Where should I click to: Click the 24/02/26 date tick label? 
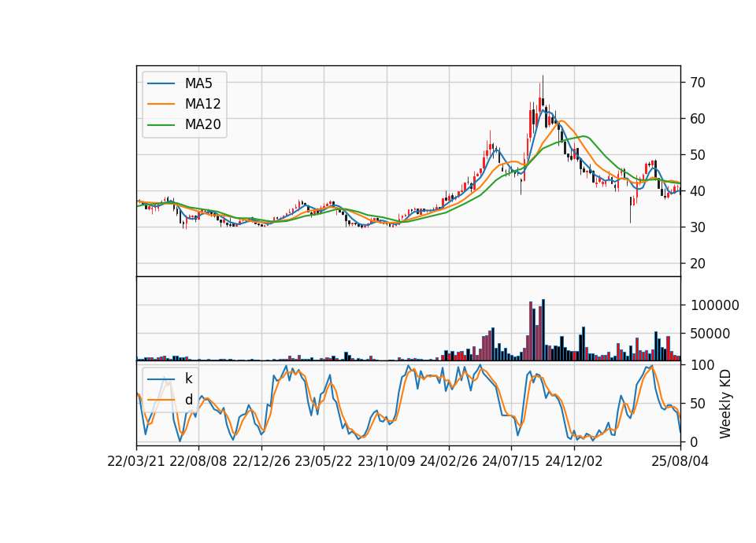[x=449, y=462]
